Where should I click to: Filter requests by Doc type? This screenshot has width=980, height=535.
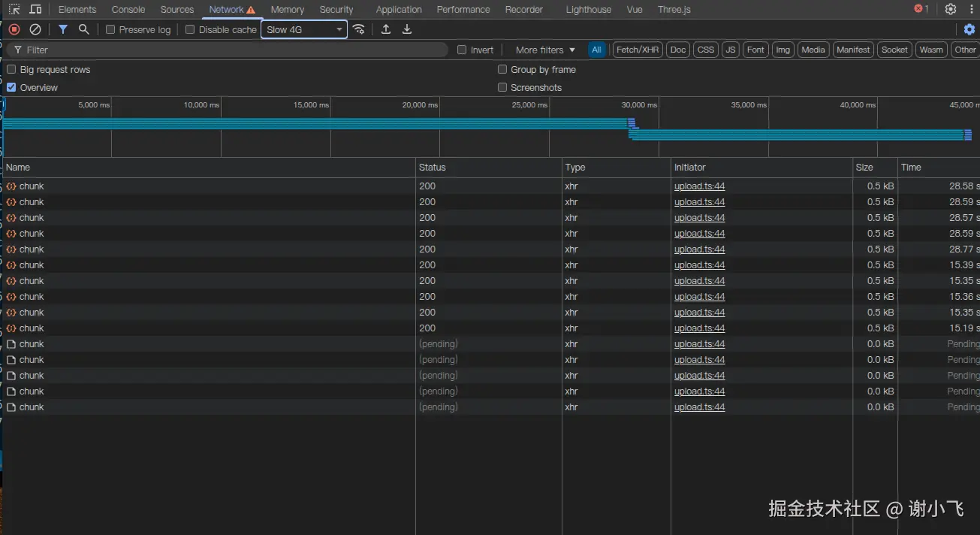click(x=678, y=50)
